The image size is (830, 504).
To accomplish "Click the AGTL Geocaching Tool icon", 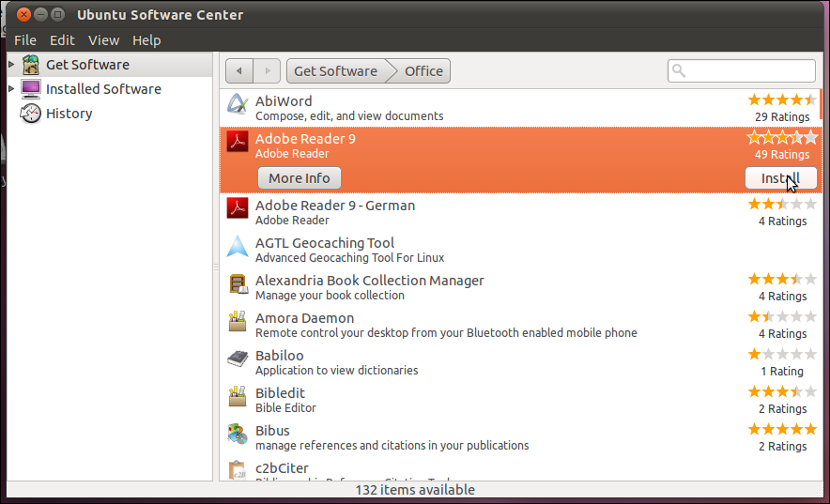I will point(238,246).
